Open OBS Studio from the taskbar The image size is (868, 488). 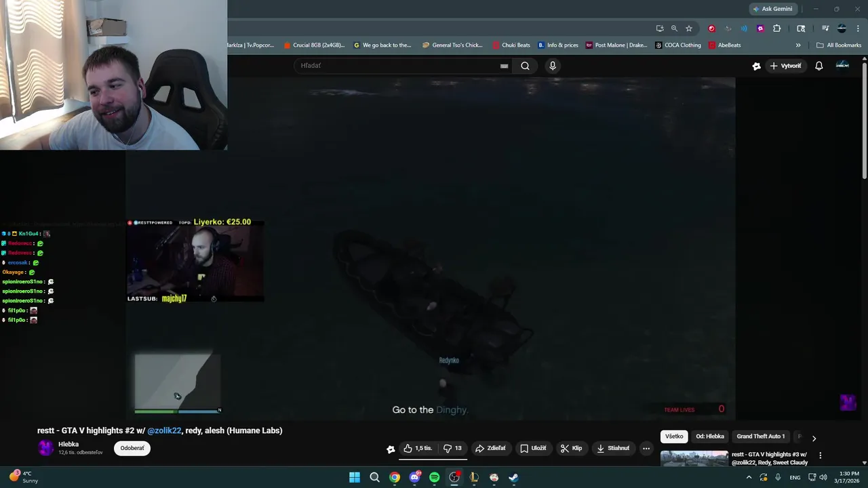point(454,477)
